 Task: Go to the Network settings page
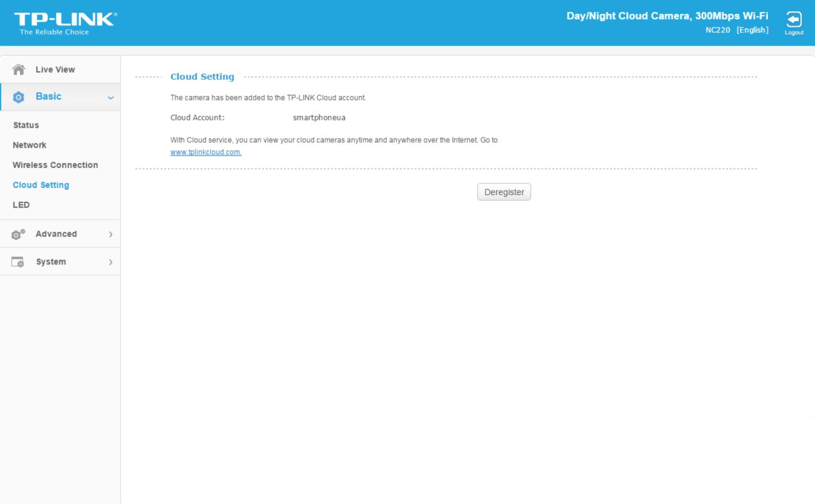point(29,145)
